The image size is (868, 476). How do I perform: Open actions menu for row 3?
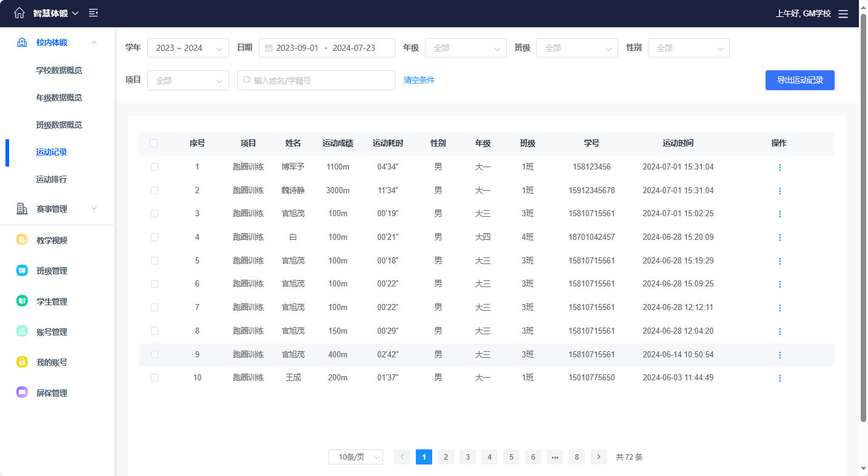point(780,214)
